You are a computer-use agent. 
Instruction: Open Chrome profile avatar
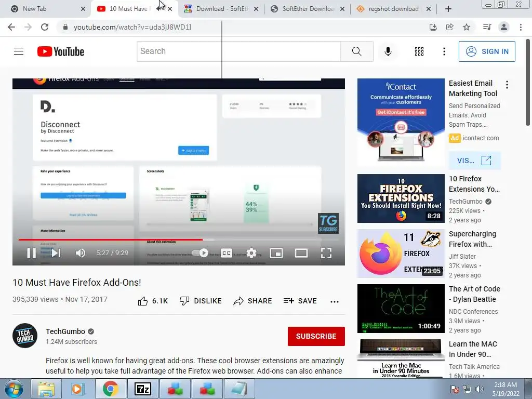point(504,27)
